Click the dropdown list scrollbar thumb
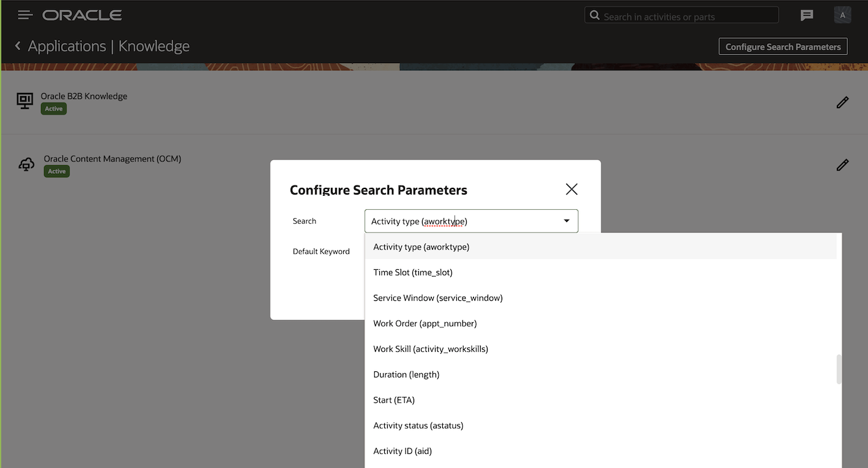This screenshot has width=868, height=468. coord(839,369)
